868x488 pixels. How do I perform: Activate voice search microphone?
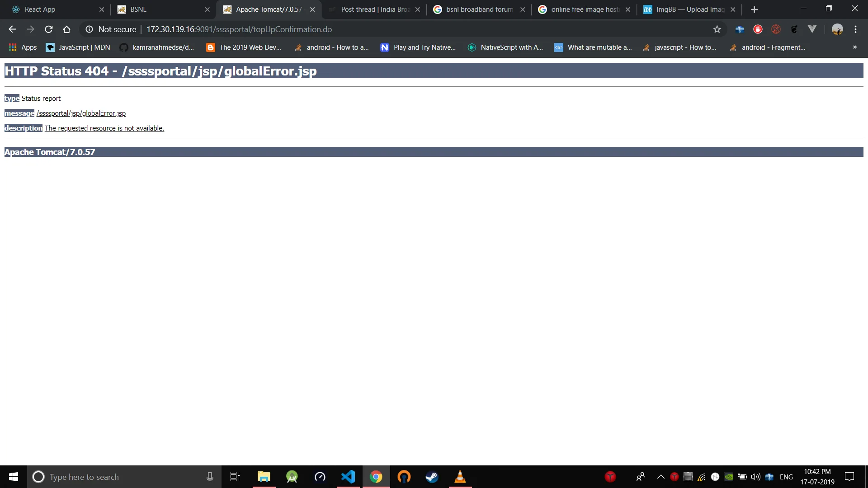pos(209,477)
